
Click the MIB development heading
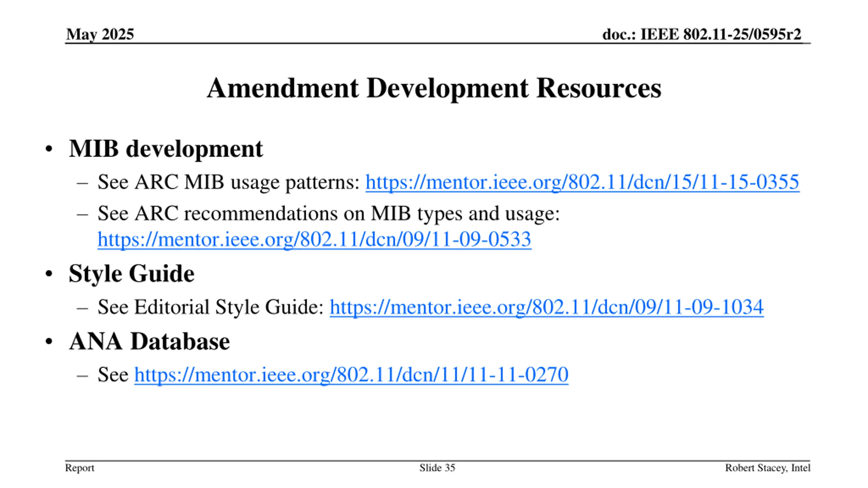click(x=165, y=149)
